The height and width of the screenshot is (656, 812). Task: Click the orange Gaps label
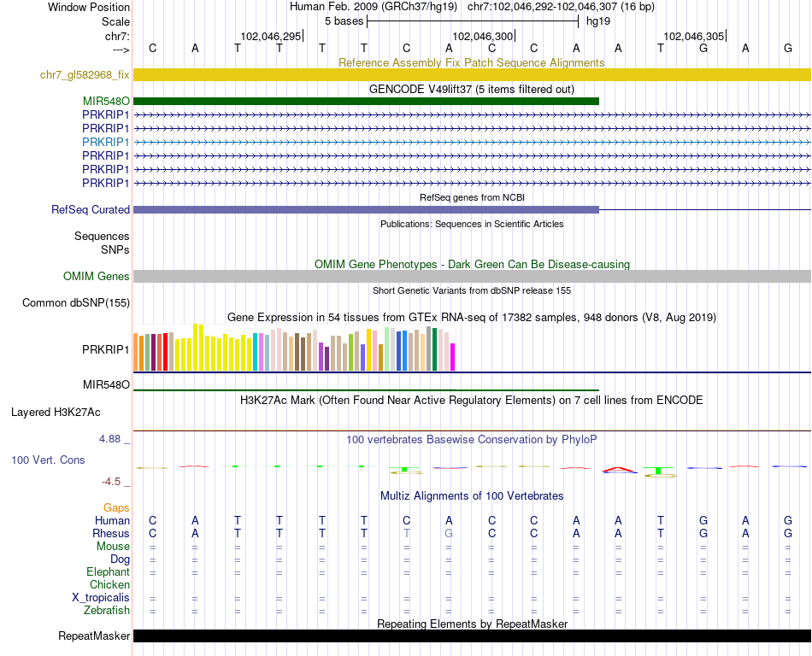tap(116, 508)
